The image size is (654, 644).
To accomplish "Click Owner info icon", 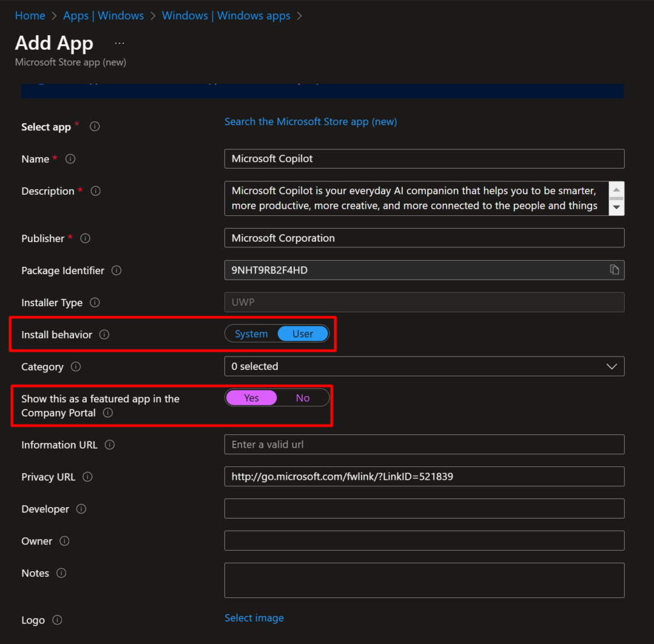I will pos(65,541).
